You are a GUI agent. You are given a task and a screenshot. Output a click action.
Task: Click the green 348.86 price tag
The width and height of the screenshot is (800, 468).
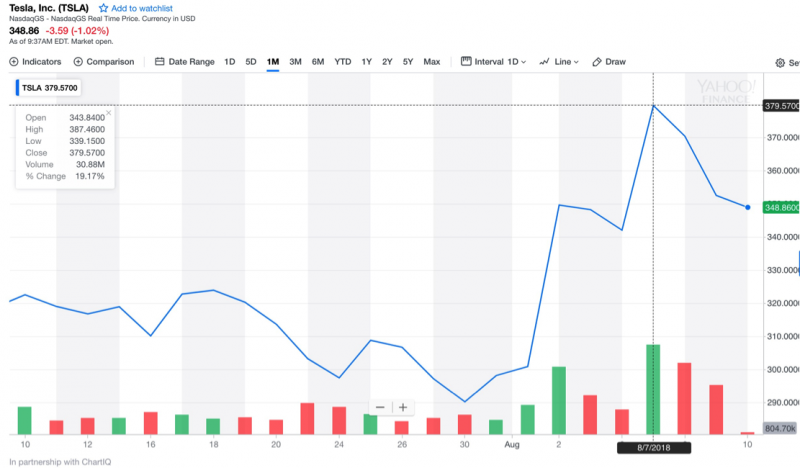[781, 208]
